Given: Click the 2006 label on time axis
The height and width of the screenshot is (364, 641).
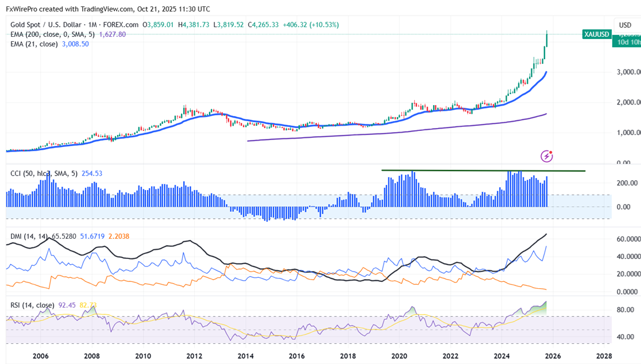Looking at the screenshot, I should (x=40, y=356).
